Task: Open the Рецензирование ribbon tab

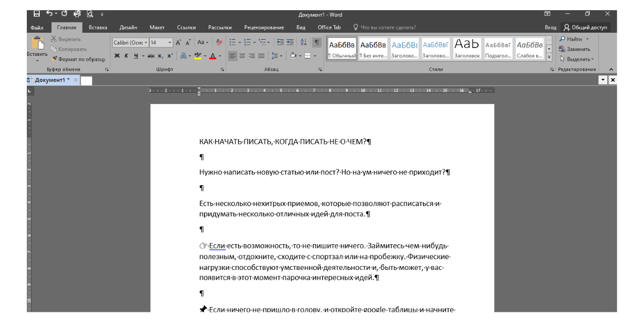Action: [x=264, y=27]
